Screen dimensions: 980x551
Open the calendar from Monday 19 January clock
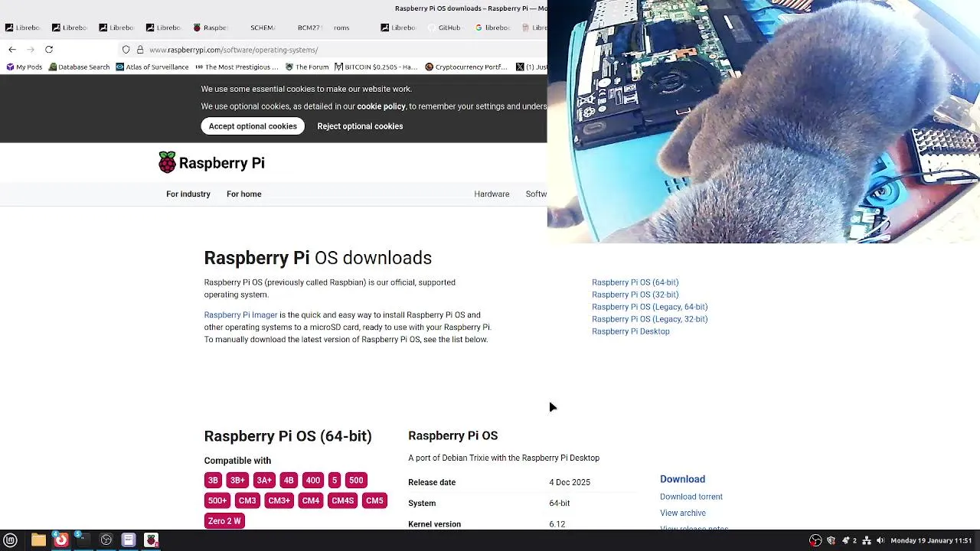tap(931, 540)
